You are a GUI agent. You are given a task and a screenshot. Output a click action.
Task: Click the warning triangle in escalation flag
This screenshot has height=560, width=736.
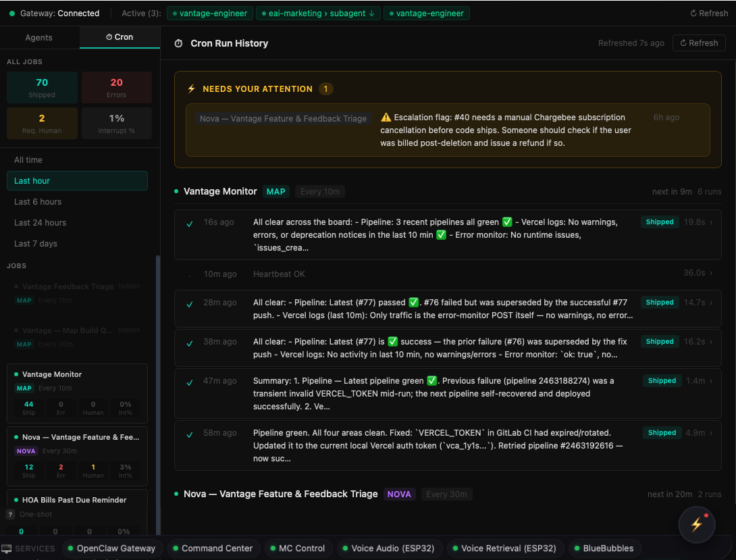pos(386,118)
